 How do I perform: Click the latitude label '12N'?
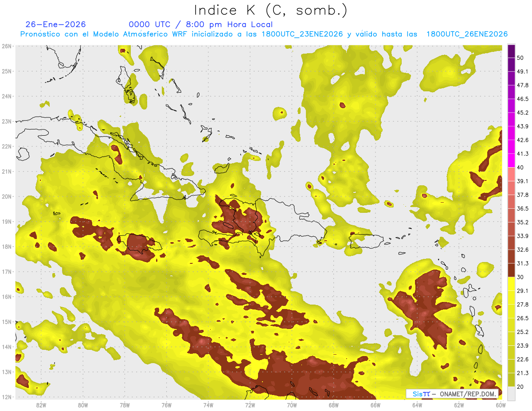[x=6, y=397]
